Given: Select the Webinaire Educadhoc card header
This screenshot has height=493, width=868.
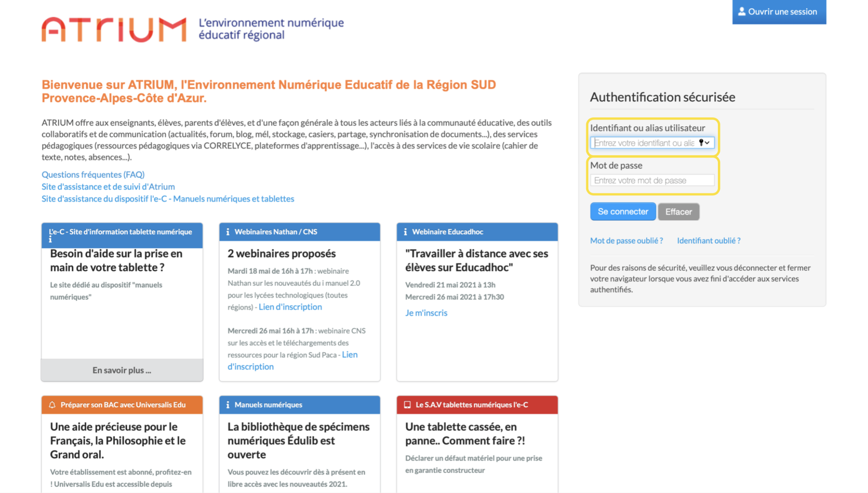Looking at the screenshot, I should [477, 232].
